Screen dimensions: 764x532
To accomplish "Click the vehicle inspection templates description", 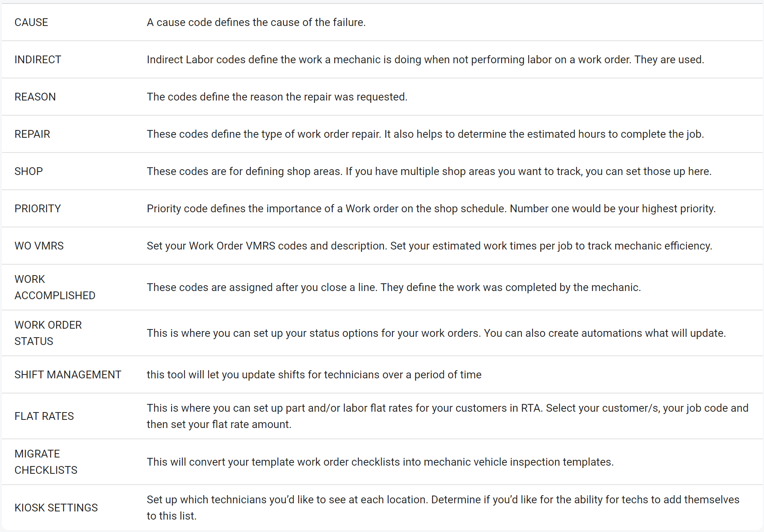I will (380, 462).
